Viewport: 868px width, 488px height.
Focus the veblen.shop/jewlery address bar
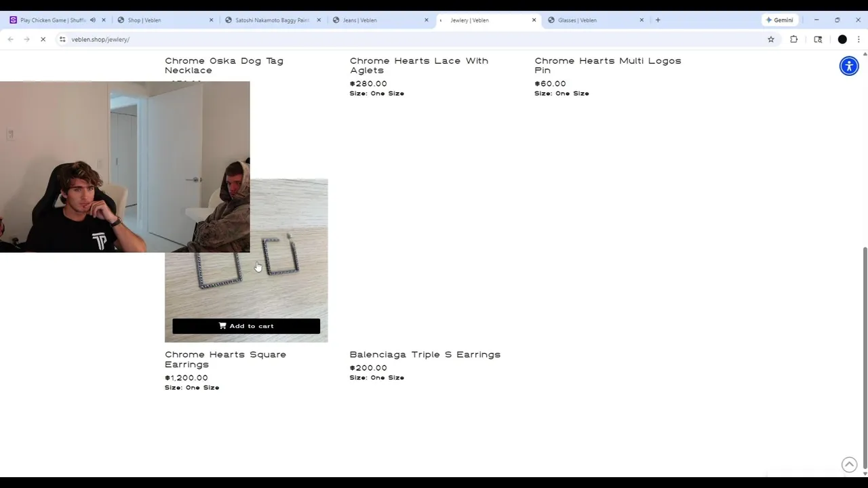click(414, 39)
